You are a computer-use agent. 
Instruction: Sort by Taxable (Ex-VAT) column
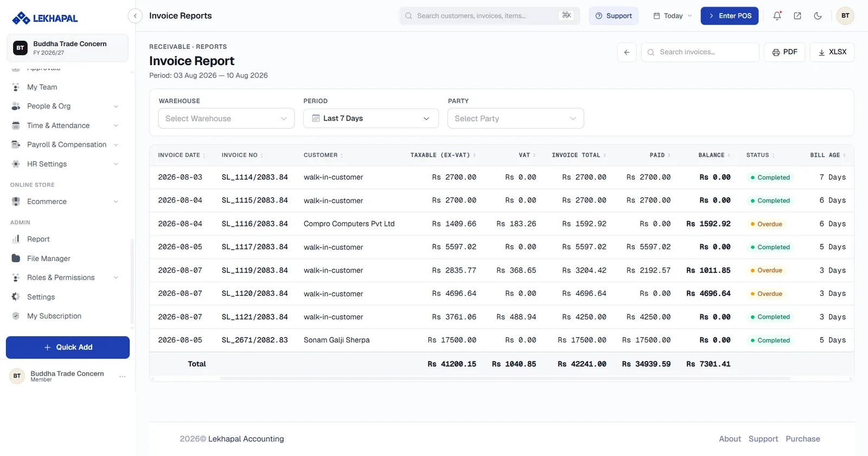[x=443, y=155]
